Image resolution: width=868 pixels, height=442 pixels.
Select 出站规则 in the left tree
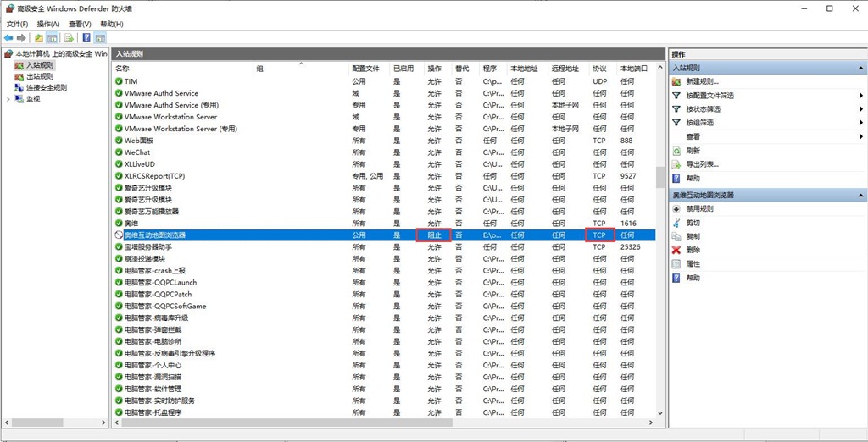click(x=39, y=76)
